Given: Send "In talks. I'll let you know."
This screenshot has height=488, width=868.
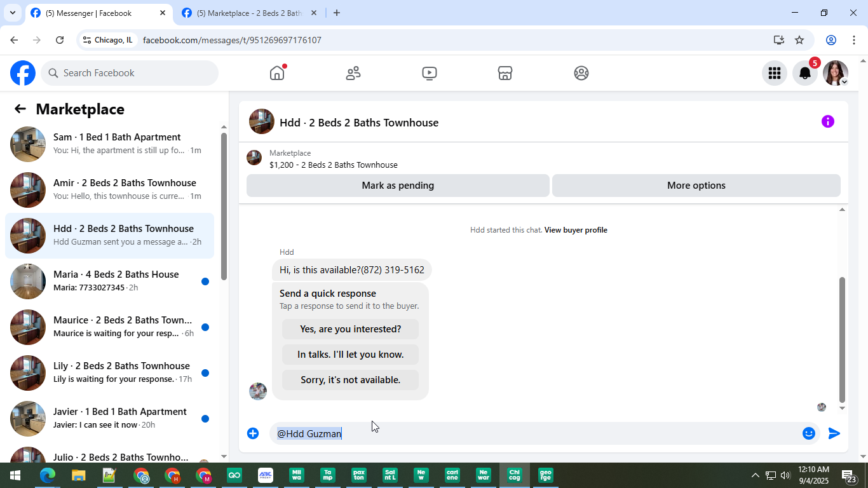Looking at the screenshot, I should point(351,355).
